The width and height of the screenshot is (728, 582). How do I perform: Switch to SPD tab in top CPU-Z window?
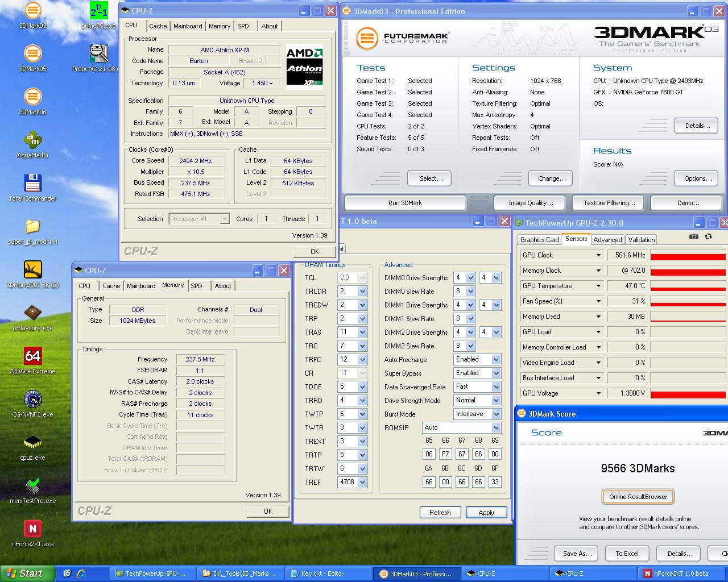(x=243, y=26)
